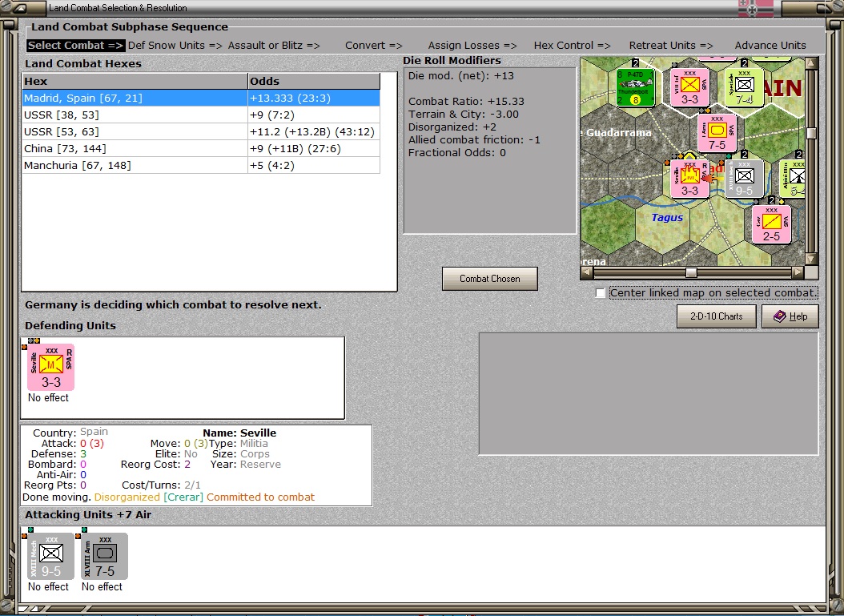Click the Odds column header
Image resolution: width=844 pixels, height=616 pixels.
314,82
